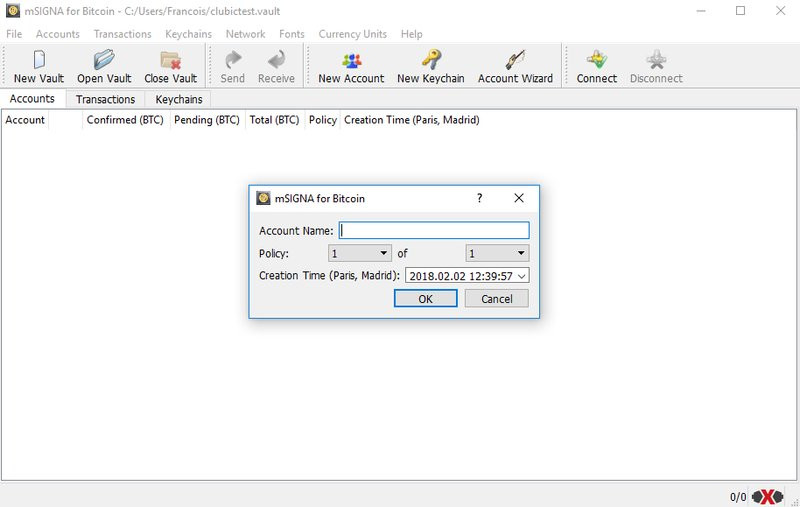Close the mSIGNA dialog with X
This screenshot has height=507, width=800.
coord(519,198)
